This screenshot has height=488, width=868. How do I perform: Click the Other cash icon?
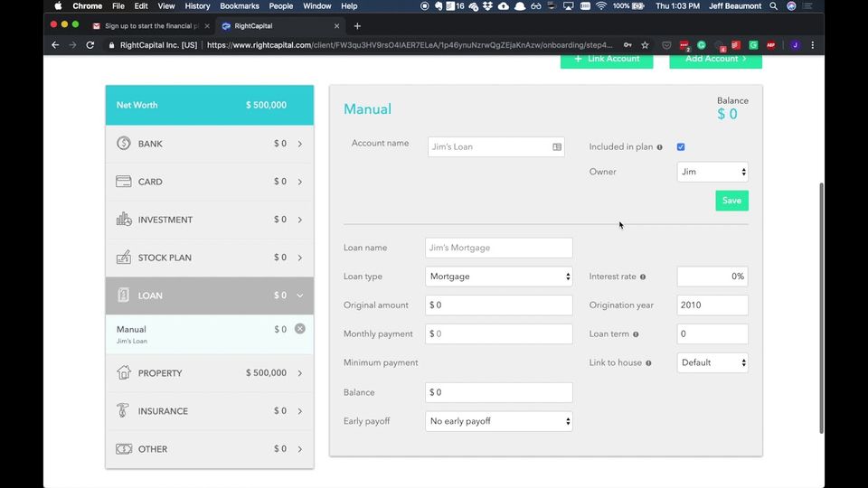point(124,449)
